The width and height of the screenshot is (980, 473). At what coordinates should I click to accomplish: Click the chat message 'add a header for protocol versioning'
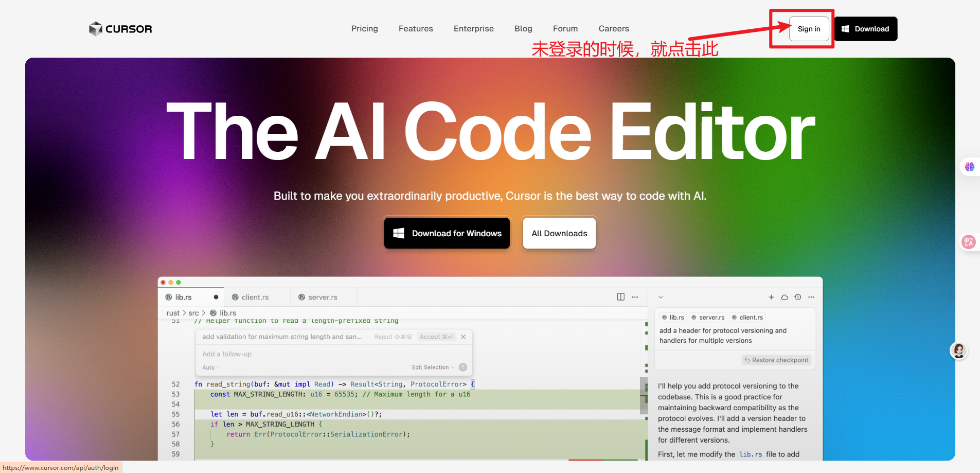(x=723, y=336)
